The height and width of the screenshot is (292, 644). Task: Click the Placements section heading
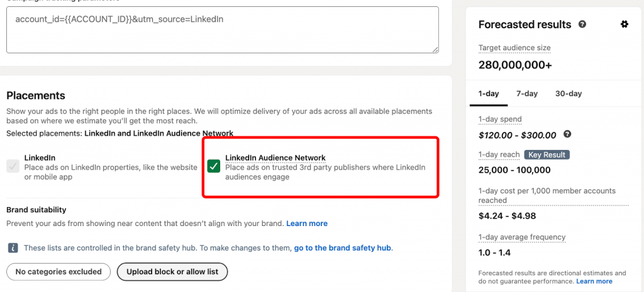[36, 95]
